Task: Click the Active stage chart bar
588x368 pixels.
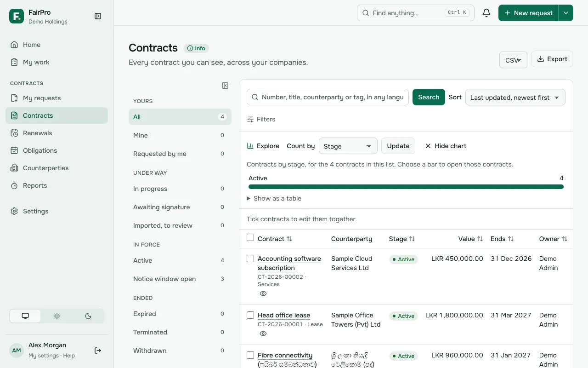Action: tap(406, 187)
